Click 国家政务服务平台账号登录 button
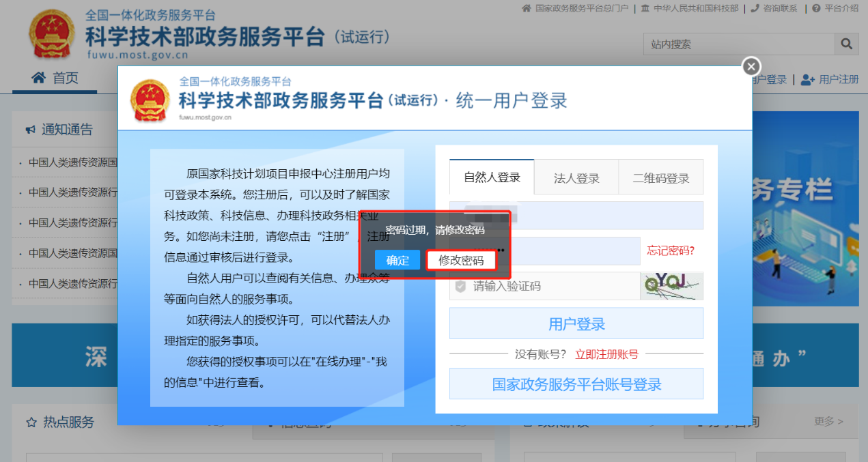Image resolution: width=868 pixels, height=462 pixels. point(576,384)
